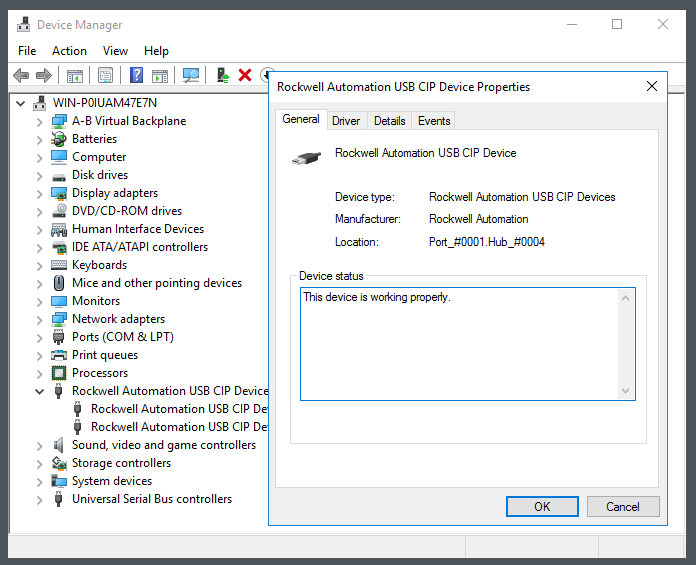Click the Port_#0001.Hub_#0004 location value

tap(486, 242)
